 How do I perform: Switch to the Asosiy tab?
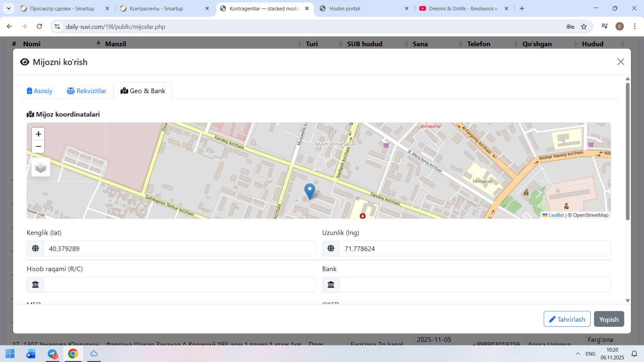pos(40,91)
